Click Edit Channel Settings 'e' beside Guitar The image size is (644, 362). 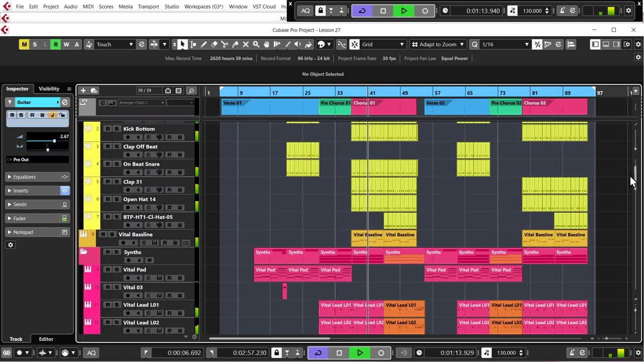[x=64, y=102]
